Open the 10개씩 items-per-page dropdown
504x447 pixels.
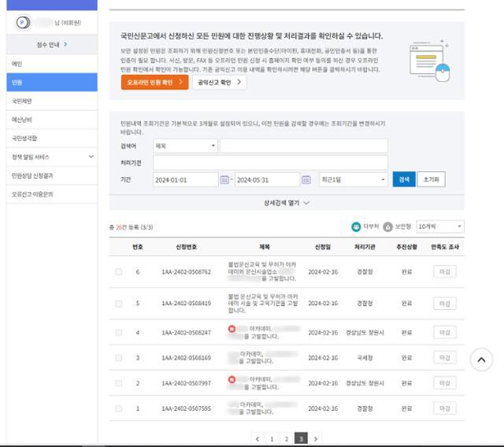click(x=439, y=226)
